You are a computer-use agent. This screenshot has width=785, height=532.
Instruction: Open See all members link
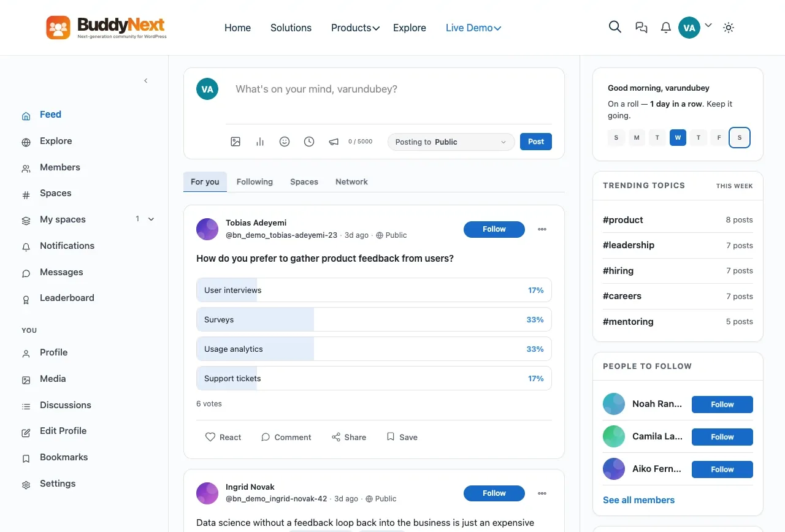coord(638,500)
